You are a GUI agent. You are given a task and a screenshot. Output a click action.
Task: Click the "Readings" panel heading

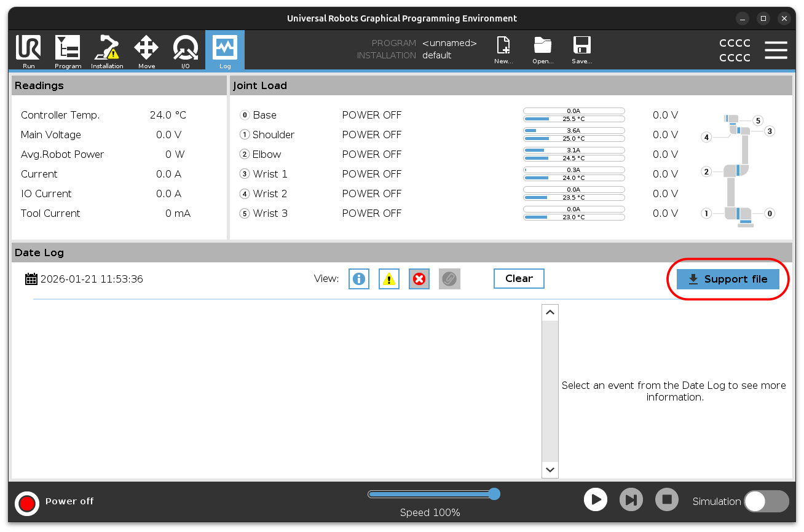click(x=39, y=85)
